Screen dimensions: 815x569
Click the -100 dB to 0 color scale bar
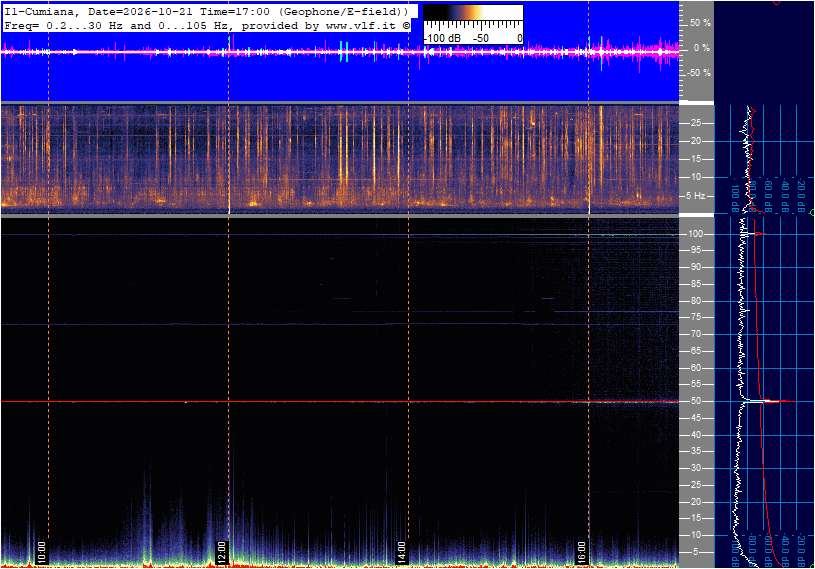[473, 24]
